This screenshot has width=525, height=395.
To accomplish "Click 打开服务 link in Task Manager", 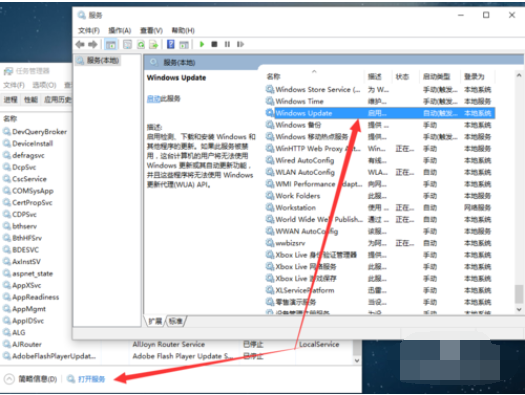I will tap(91, 379).
